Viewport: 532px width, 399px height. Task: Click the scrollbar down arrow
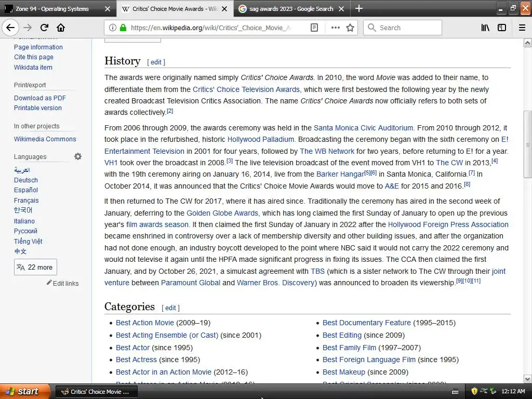527,379
